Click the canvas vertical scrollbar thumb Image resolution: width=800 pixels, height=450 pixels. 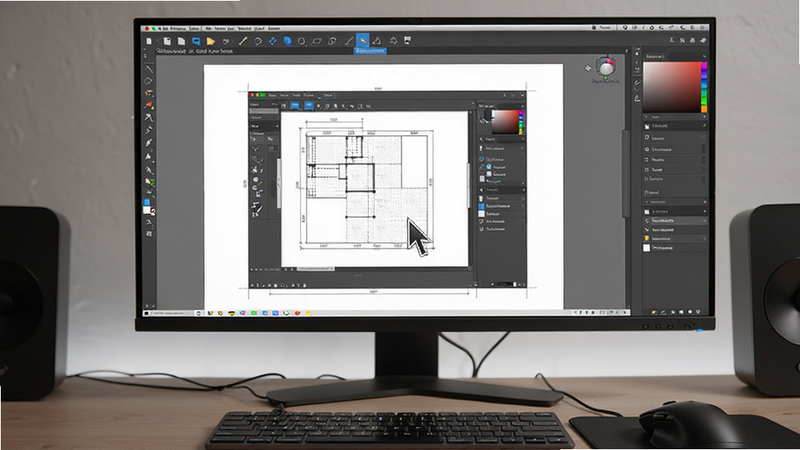pyautogui.click(x=625, y=173)
